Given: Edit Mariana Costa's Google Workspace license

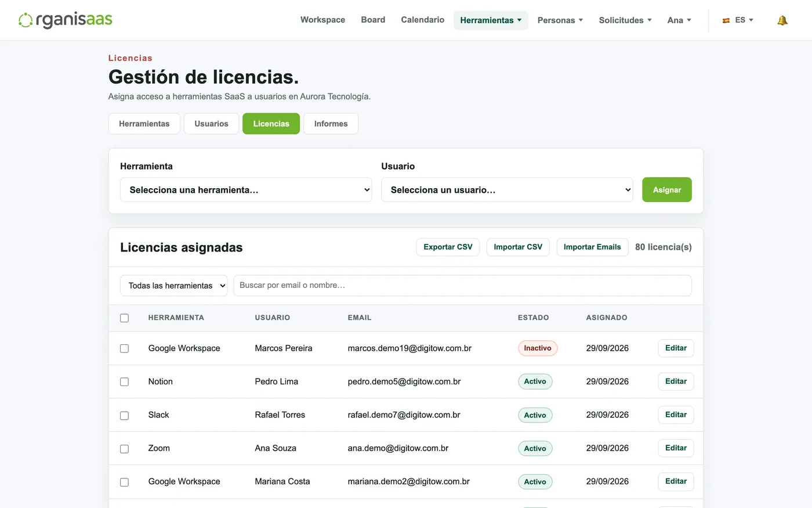Looking at the screenshot, I should click(676, 481).
